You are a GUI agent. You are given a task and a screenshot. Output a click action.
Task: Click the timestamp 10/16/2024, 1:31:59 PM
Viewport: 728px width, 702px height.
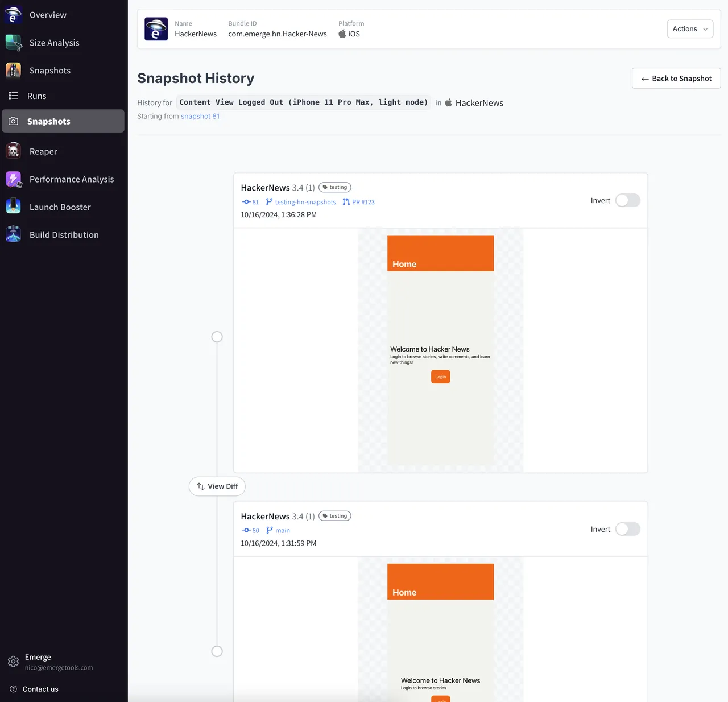pyautogui.click(x=279, y=543)
